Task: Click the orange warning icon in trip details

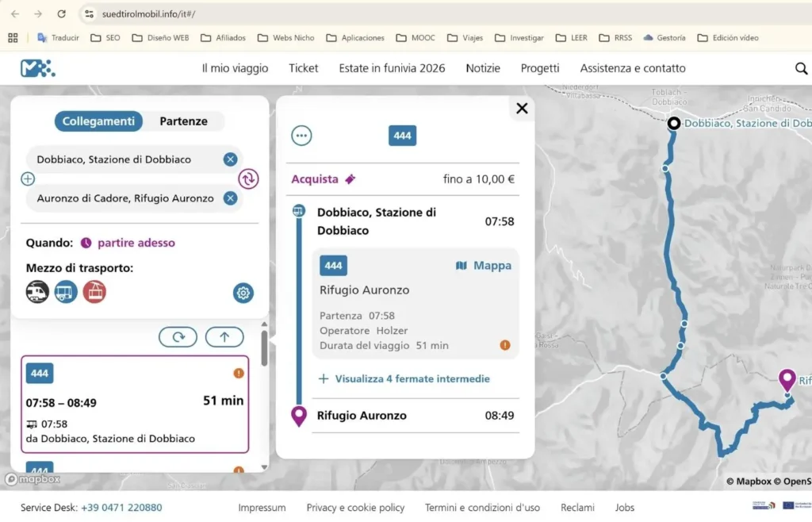Action: [x=505, y=345]
